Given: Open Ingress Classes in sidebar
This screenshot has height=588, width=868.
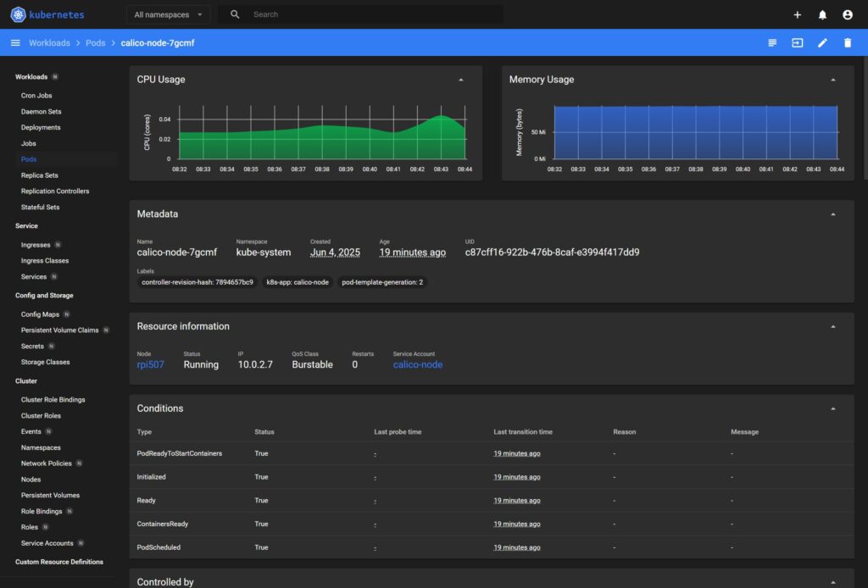Looking at the screenshot, I should (45, 261).
